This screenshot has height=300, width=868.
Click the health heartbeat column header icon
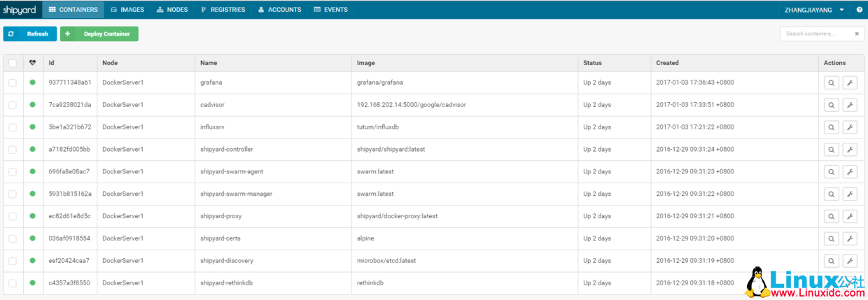(32, 63)
